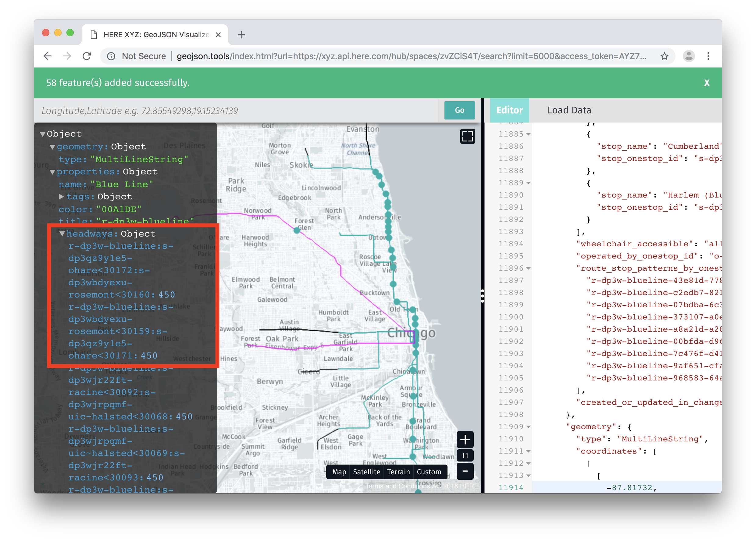The height and width of the screenshot is (542, 756).
Task: Collapse the geometry node
Action: [x=52, y=147]
